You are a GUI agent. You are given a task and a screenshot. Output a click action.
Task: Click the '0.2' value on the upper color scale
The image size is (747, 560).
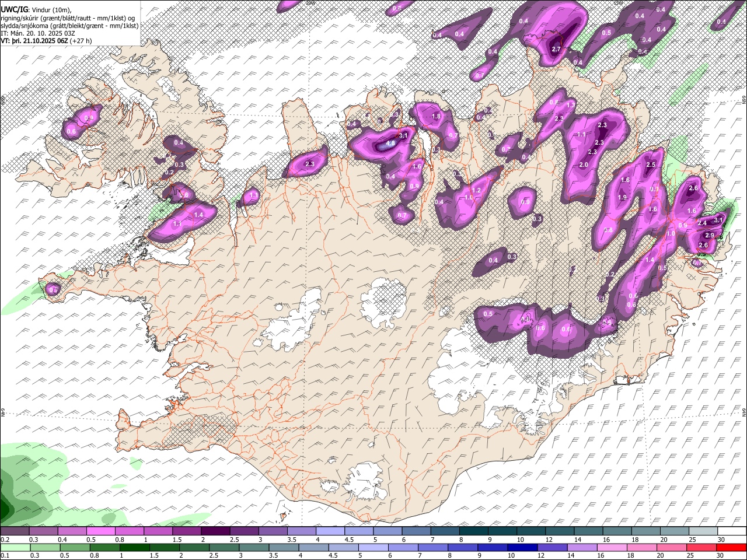[x=5, y=540]
